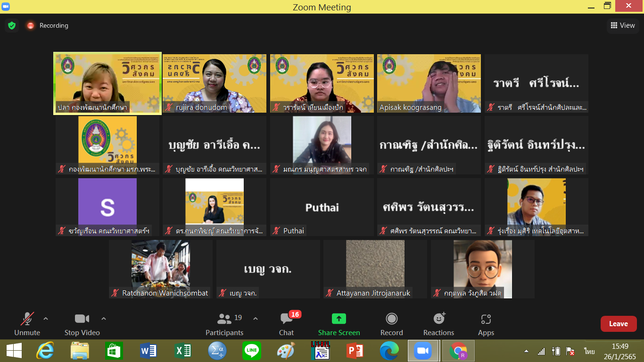
Task: Click the battery tray icon
Action: [x=556, y=352]
